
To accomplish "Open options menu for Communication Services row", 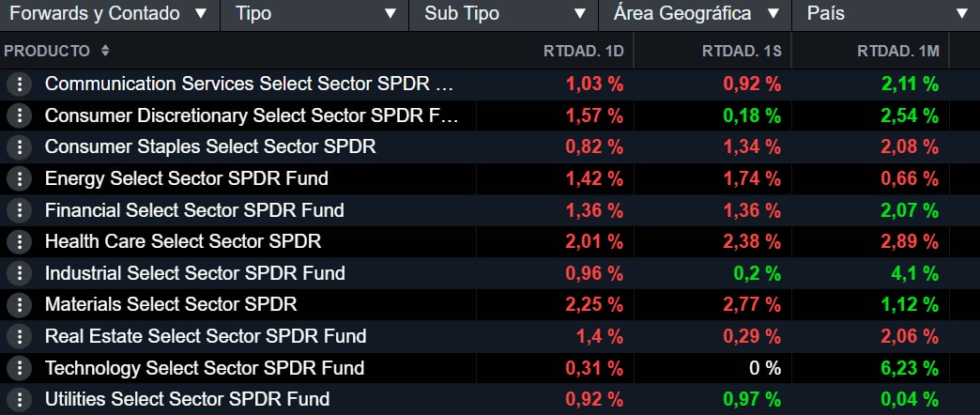I will [20, 85].
